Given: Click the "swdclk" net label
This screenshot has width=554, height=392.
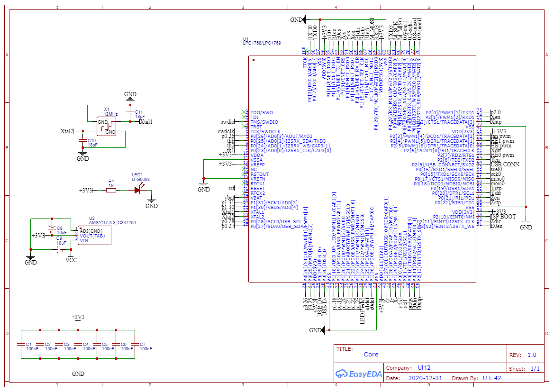Looking at the screenshot, I should coord(226,131).
